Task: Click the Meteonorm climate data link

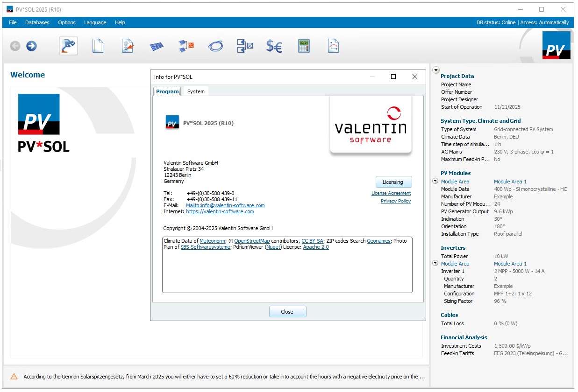Action: [212, 241]
